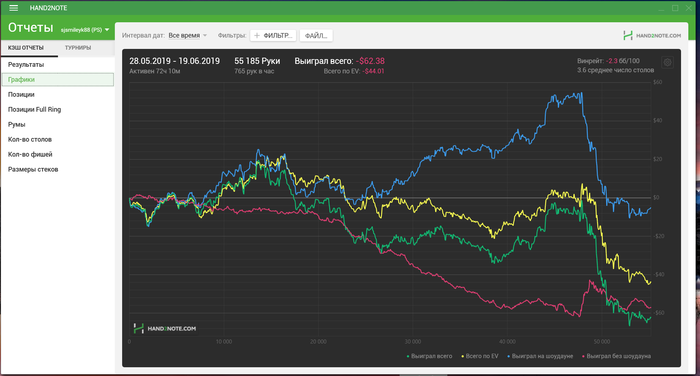The height and width of the screenshot is (376, 700).
Task: Click the ФАЙЛ... button
Action: pos(316,36)
